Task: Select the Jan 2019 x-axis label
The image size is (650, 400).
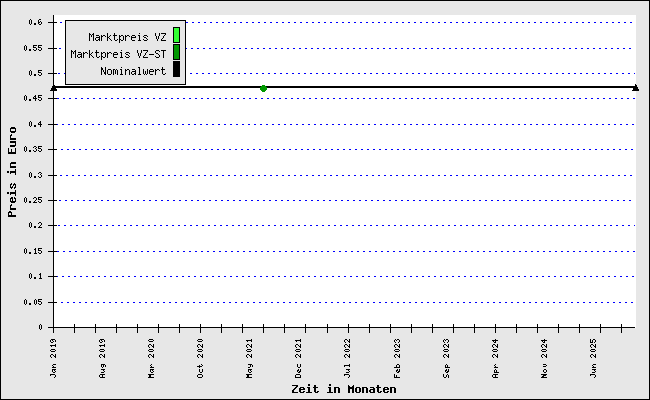Action: 54,356
